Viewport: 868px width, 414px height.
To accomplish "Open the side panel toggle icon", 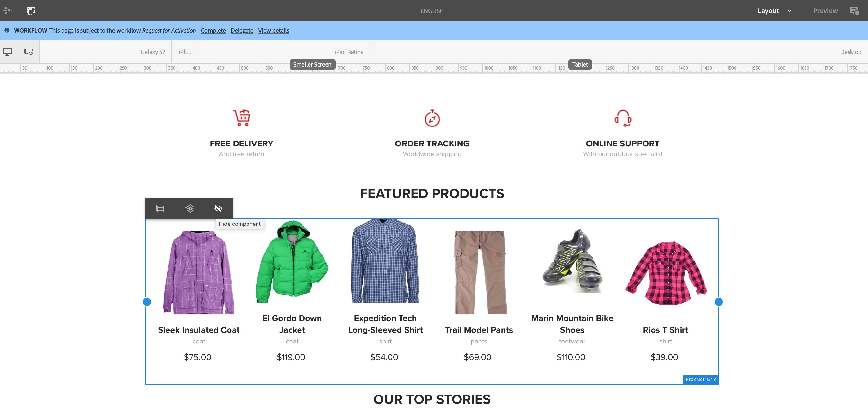I will click(7, 10).
